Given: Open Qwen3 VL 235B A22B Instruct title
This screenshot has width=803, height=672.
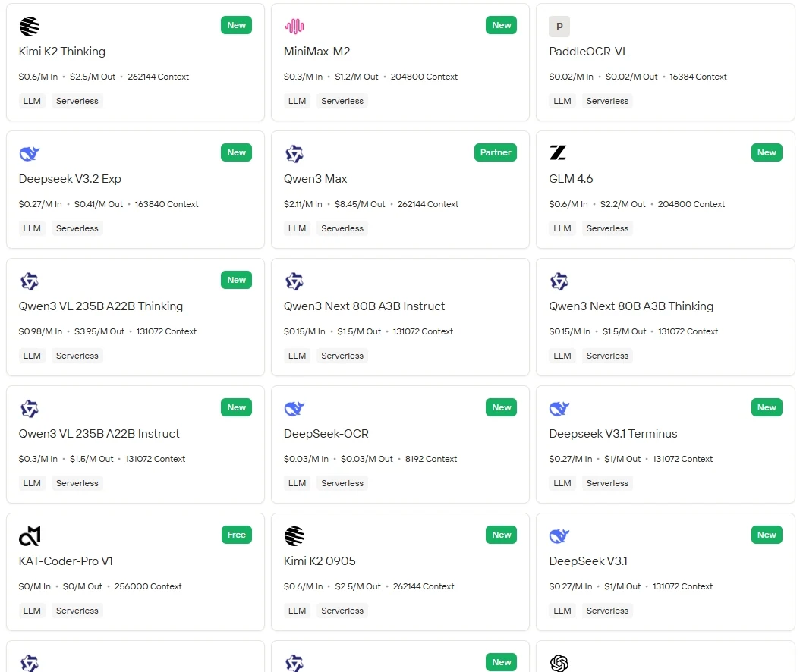Looking at the screenshot, I should click(x=99, y=434).
